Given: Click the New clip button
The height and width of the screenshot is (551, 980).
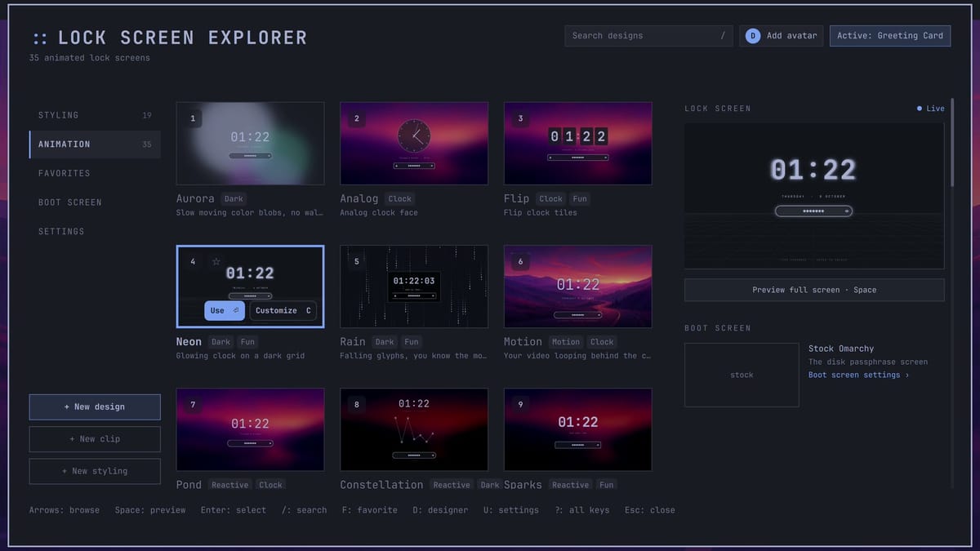Looking at the screenshot, I should (95, 439).
